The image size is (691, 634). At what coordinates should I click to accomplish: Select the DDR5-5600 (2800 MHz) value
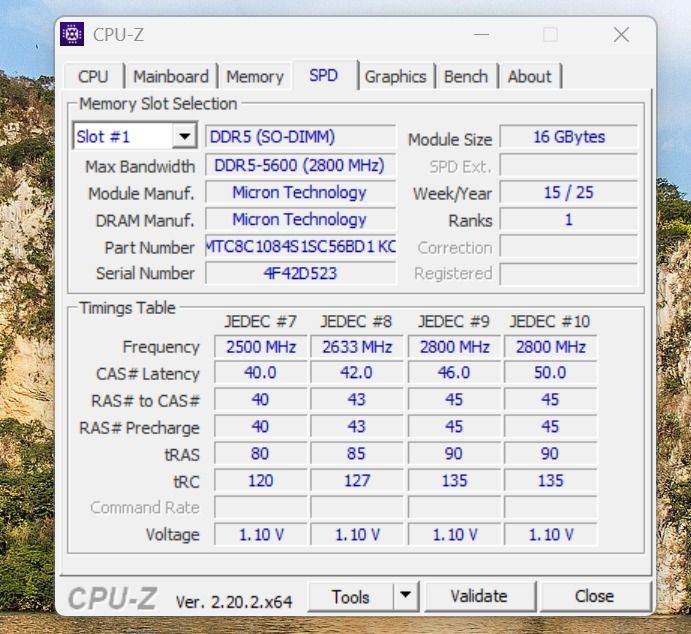pos(301,165)
